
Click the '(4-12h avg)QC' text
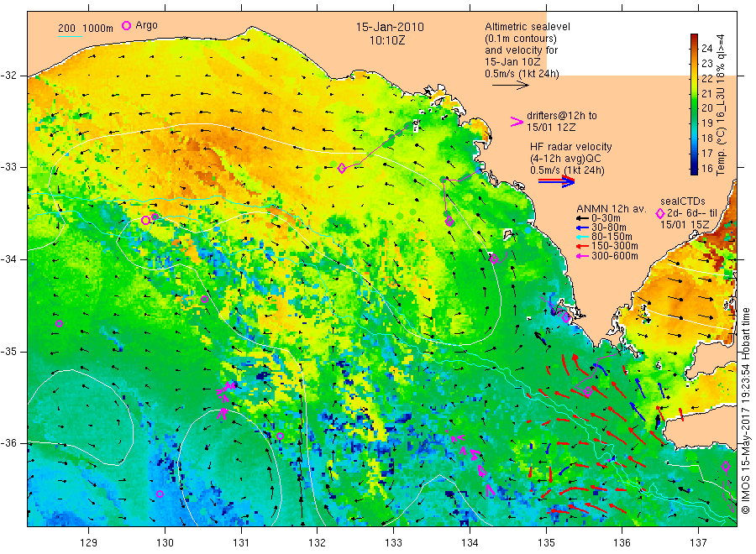(565, 159)
